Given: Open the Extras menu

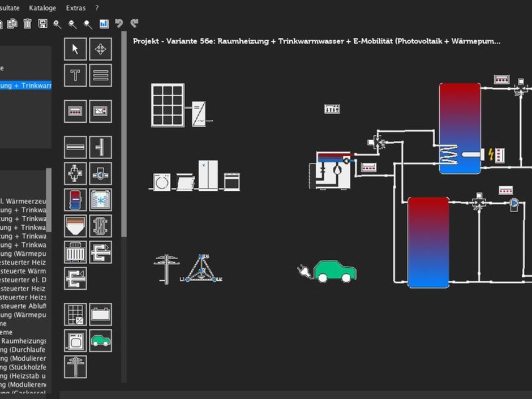Looking at the screenshot, I should coord(76,8).
